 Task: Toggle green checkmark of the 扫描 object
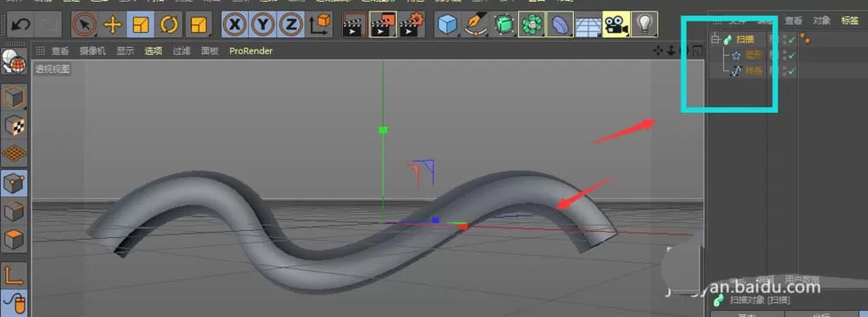[792, 40]
